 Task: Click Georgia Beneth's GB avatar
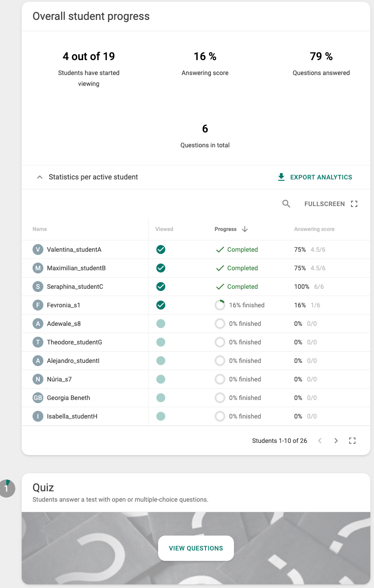point(38,398)
